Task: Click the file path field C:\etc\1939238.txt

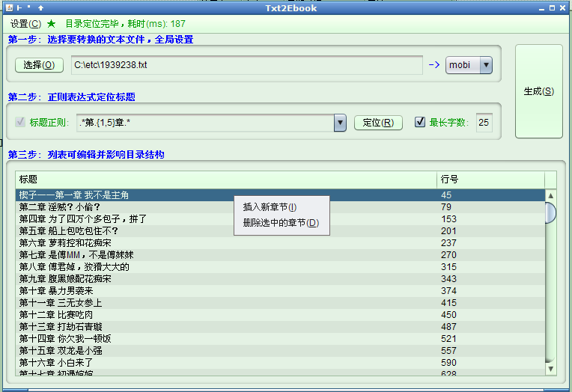Action: (247, 65)
